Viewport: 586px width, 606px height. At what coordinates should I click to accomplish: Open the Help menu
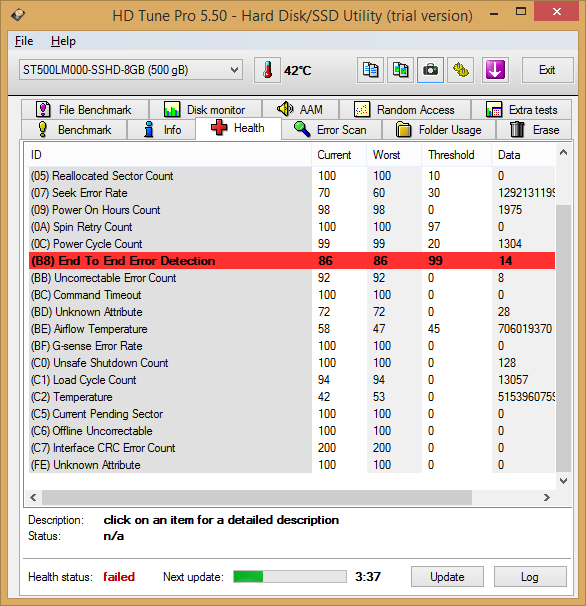point(63,41)
